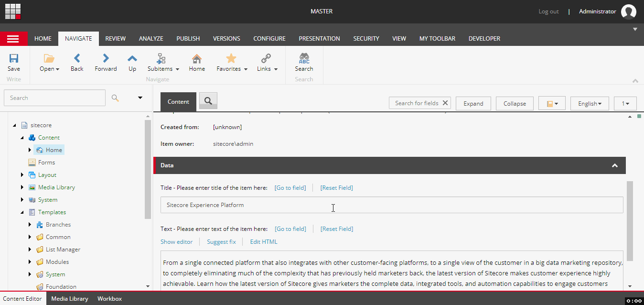
Task: Click the Administrator avatar icon
Action: pos(628,11)
